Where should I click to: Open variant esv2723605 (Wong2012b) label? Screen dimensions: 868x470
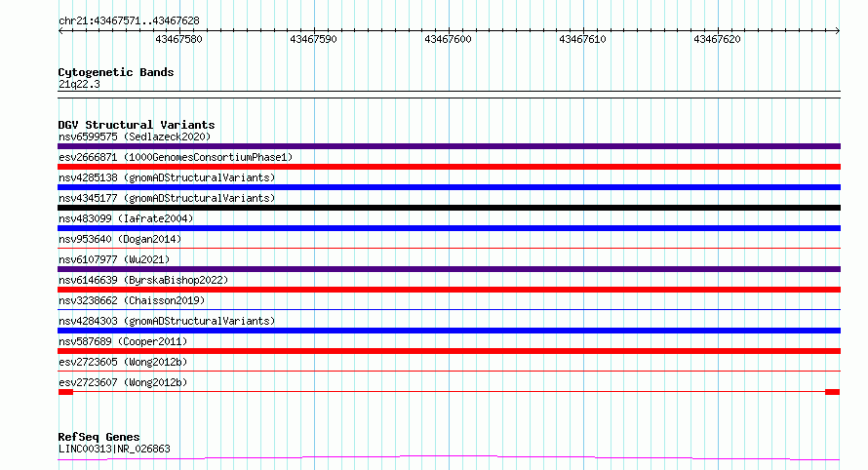123,362
